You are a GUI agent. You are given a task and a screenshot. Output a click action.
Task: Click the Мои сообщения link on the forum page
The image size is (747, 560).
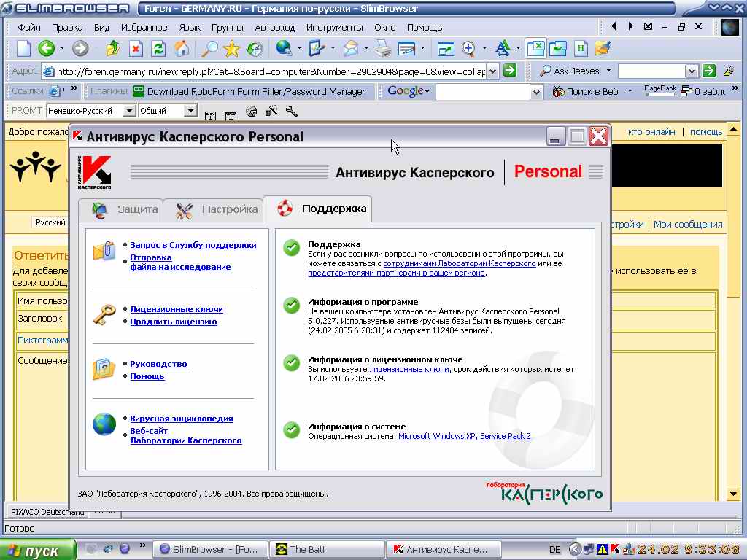(688, 225)
